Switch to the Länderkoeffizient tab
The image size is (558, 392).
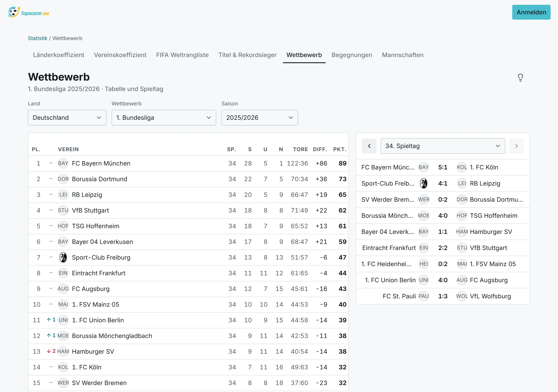tap(59, 55)
